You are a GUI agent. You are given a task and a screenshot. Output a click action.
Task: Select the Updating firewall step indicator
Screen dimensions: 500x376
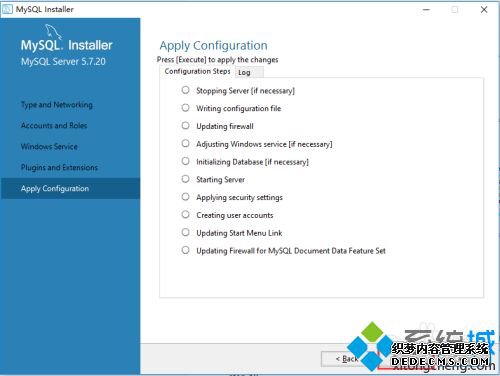(185, 126)
